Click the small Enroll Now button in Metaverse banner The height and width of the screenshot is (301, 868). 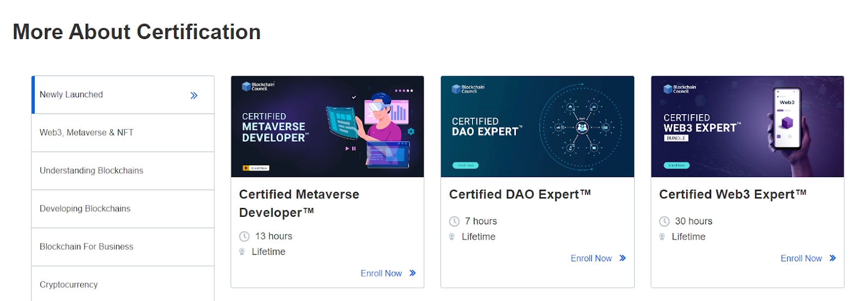coord(256,168)
